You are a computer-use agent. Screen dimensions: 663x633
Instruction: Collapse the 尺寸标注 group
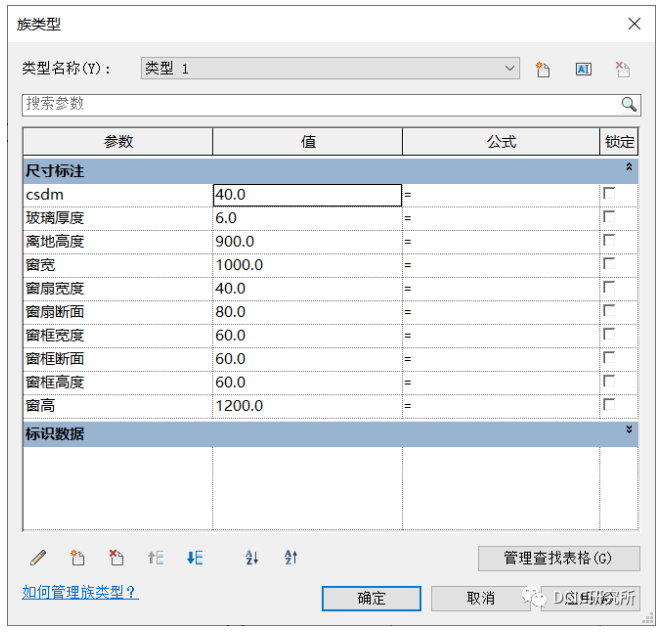[x=629, y=167]
